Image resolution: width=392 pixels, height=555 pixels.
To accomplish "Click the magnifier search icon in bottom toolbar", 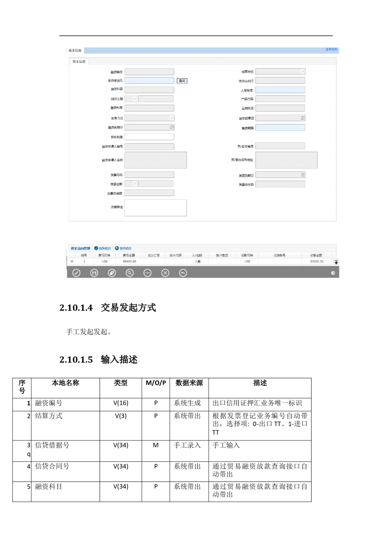I will click(x=130, y=273).
